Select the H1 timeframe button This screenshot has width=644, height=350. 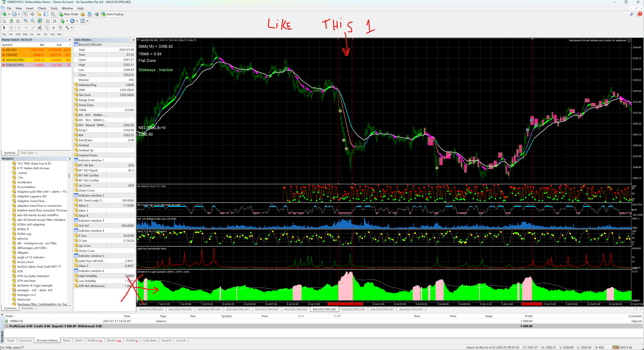(x=32, y=35)
